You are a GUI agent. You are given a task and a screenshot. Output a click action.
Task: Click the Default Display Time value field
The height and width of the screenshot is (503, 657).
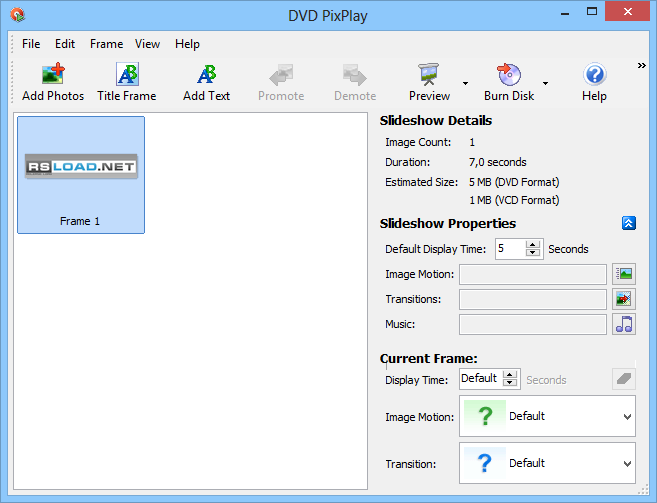coord(510,249)
